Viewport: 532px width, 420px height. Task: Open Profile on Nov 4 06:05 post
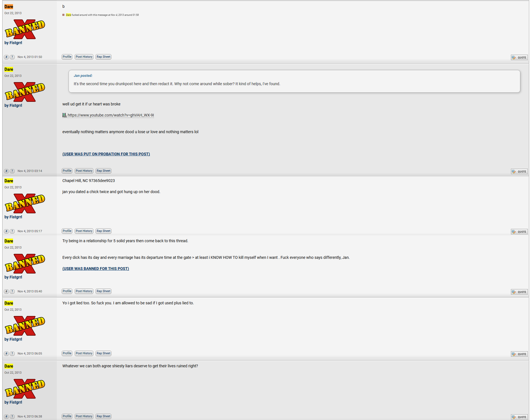[67, 353]
